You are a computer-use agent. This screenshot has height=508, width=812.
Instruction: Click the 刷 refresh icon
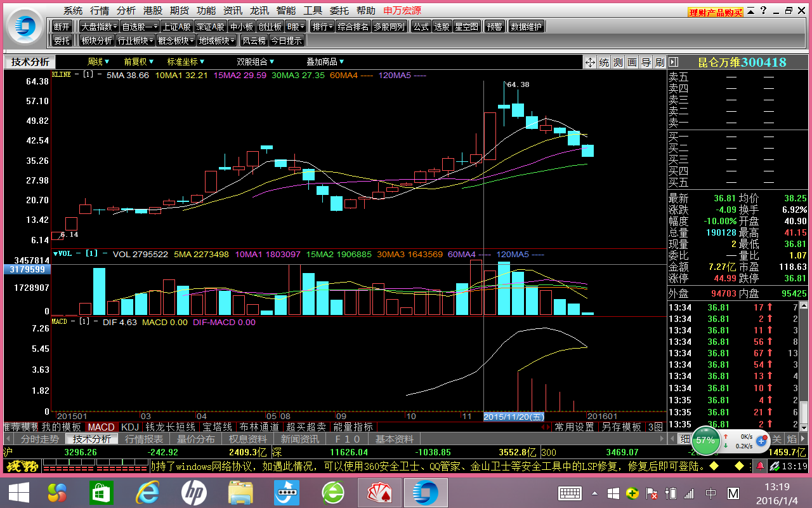tap(660, 62)
